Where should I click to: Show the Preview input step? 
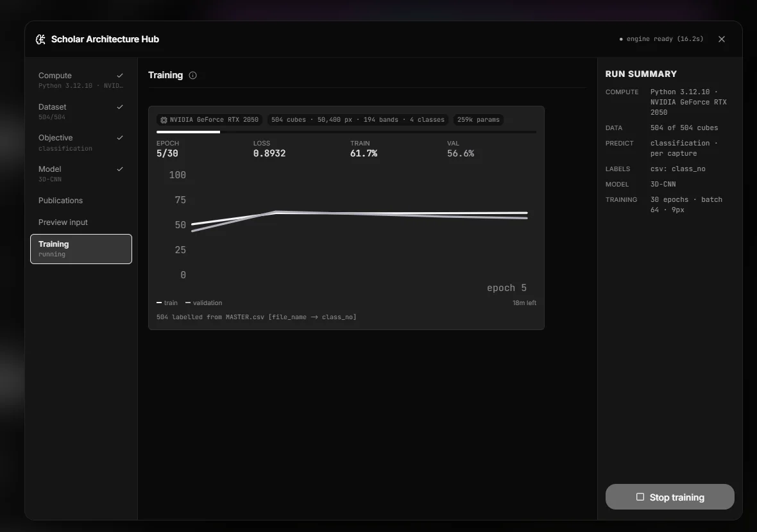click(x=81, y=222)
